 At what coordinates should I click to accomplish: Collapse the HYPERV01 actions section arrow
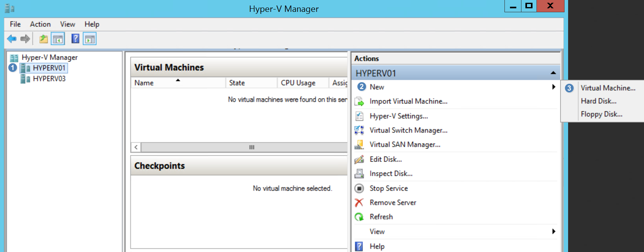(553, 73)
